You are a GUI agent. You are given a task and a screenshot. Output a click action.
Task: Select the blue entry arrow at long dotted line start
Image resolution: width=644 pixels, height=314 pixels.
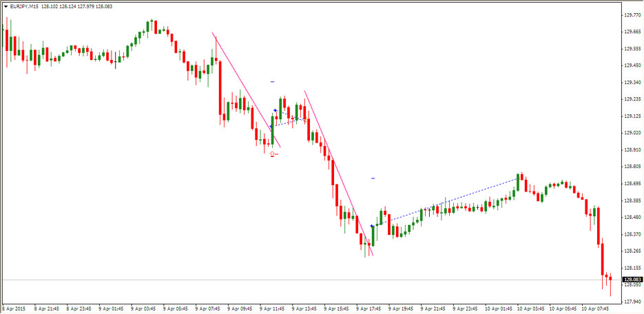373,226
